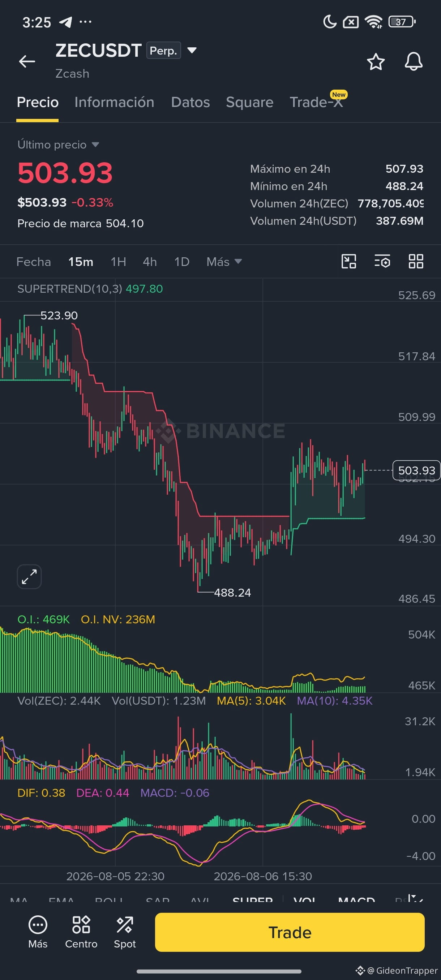The width and height of the screenshot is (441, 980).
Task: Tap the Precio de marca 504.10 text
Action: pyautogui.click(x=81, y=223)
